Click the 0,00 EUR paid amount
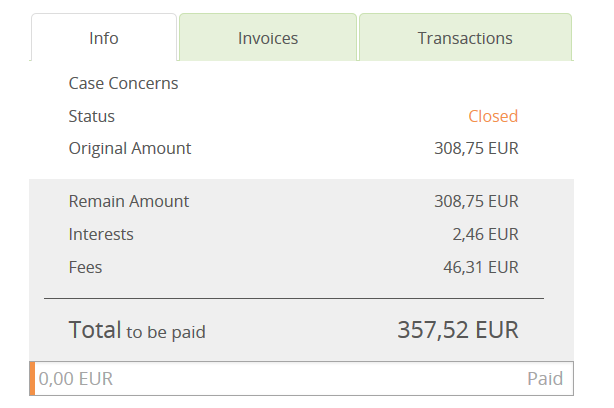 click(x=76, y=379)
